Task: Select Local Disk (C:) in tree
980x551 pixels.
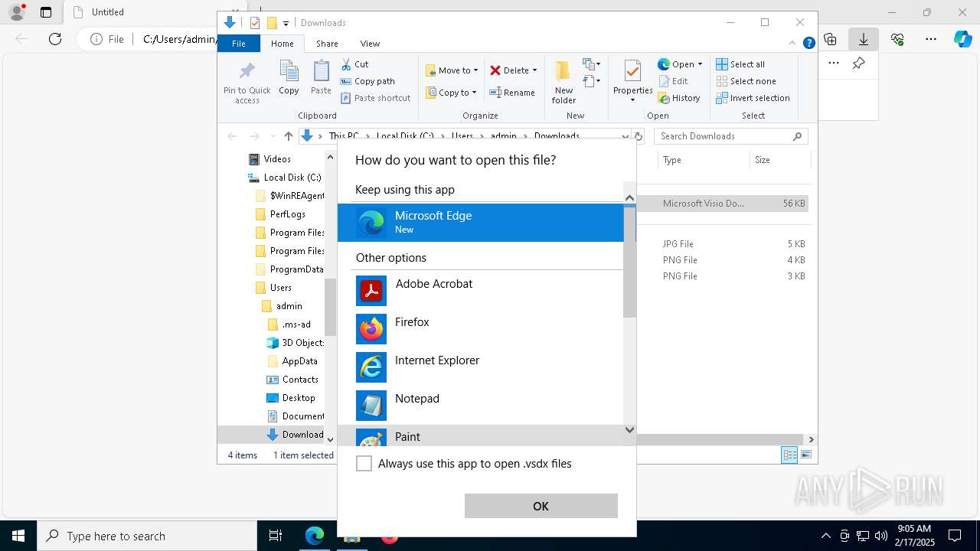Action: [284, 178]
